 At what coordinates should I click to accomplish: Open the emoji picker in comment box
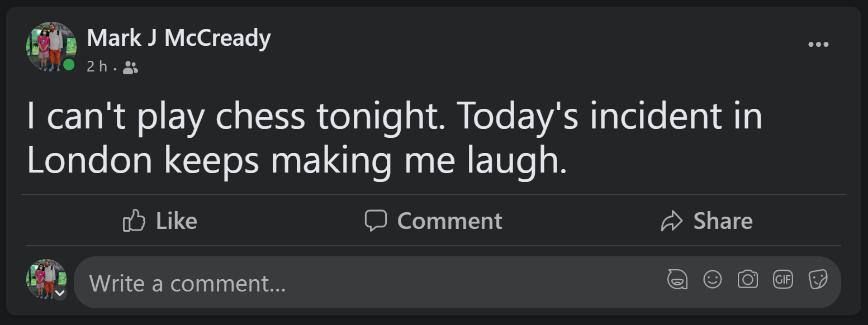(x=713, y=279)
